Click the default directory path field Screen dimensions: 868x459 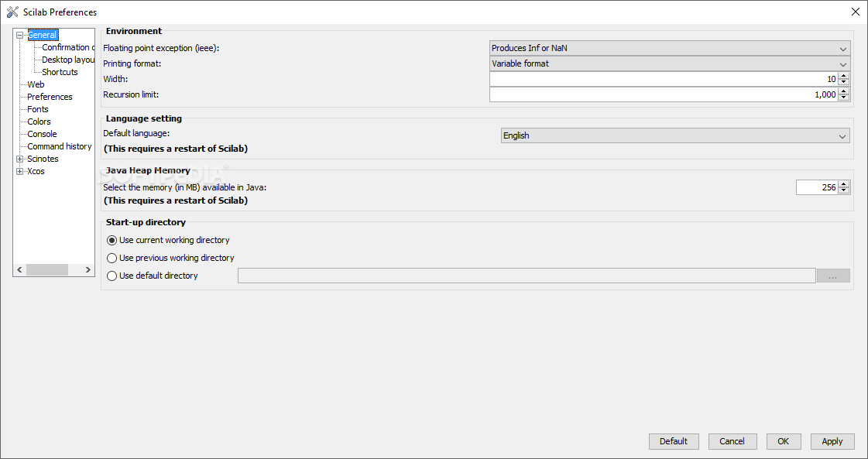tap(527, 276)
